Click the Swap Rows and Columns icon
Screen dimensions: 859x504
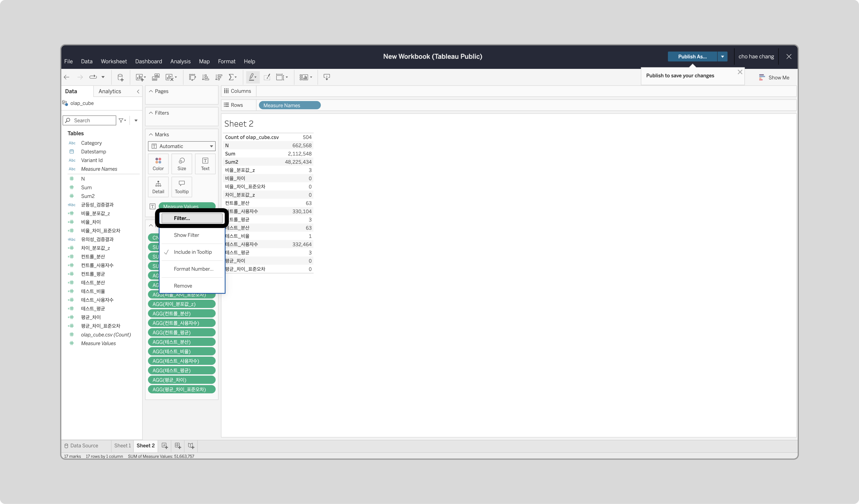(193, 77)
